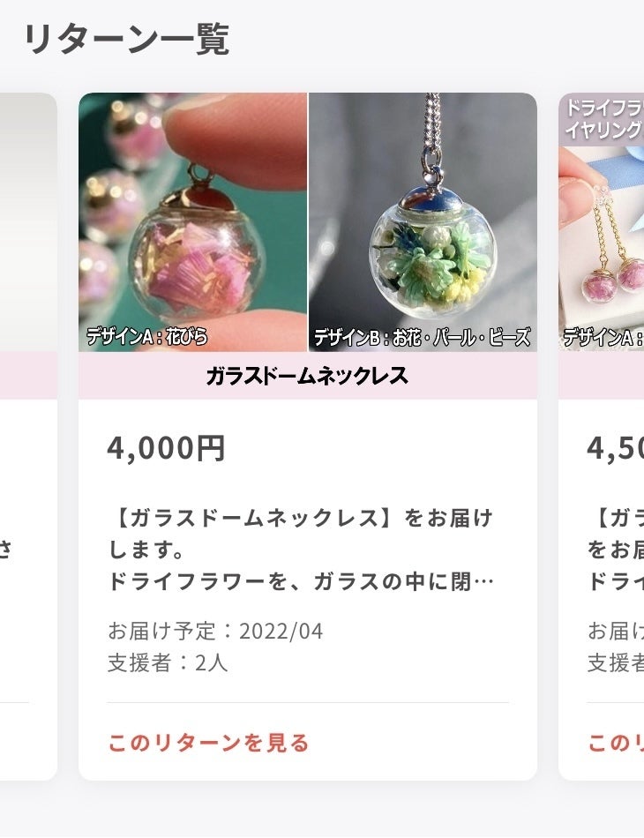Select the green flowers Design B necklace photo
This screenshot has width=644, height=838.
point(423,221)
